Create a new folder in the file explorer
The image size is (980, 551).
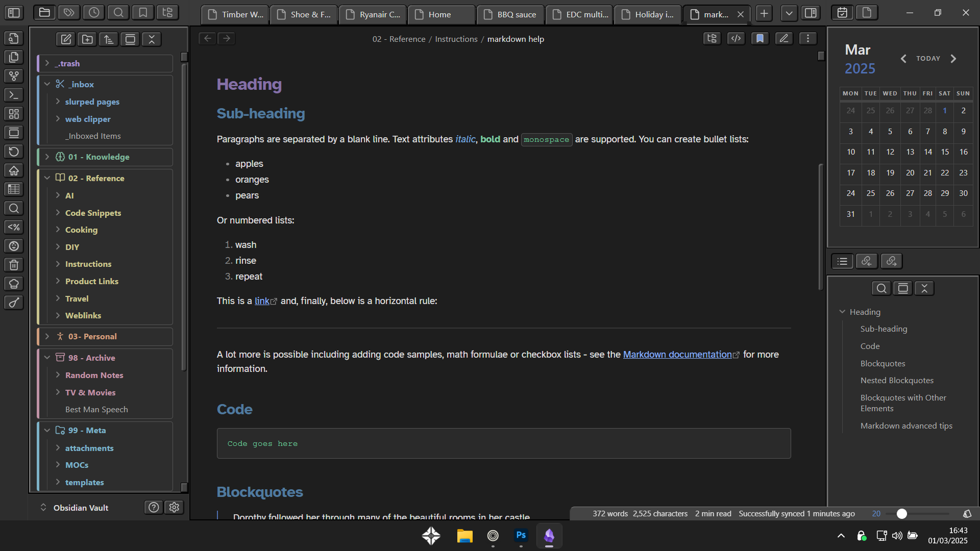[x=87, y=39]
